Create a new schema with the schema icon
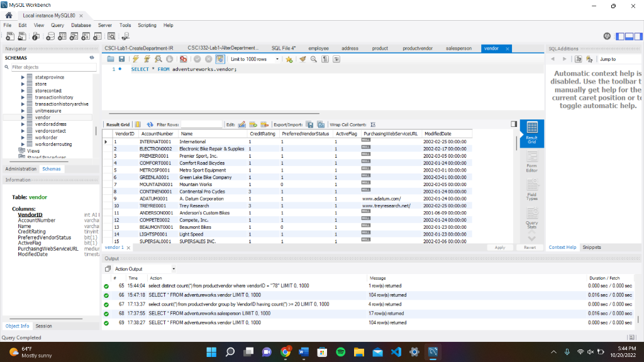 tap(50, 36)
